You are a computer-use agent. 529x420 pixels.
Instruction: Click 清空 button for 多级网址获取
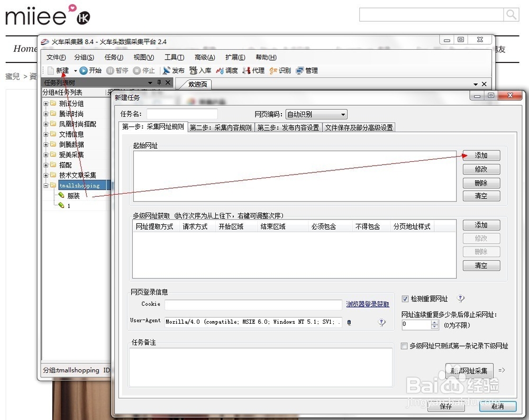[481, 266]
